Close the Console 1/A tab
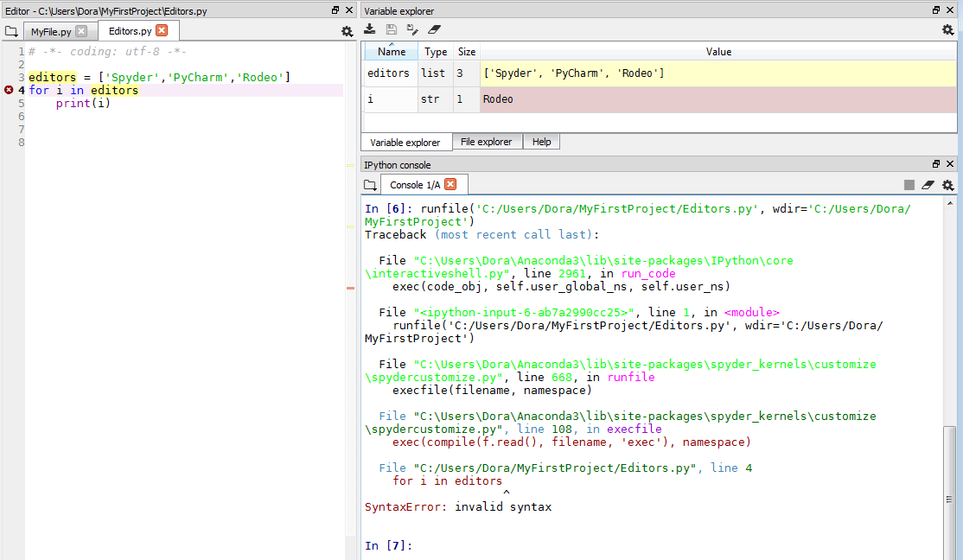The width and height of the screenshot is (963, 560). [450, 184]
